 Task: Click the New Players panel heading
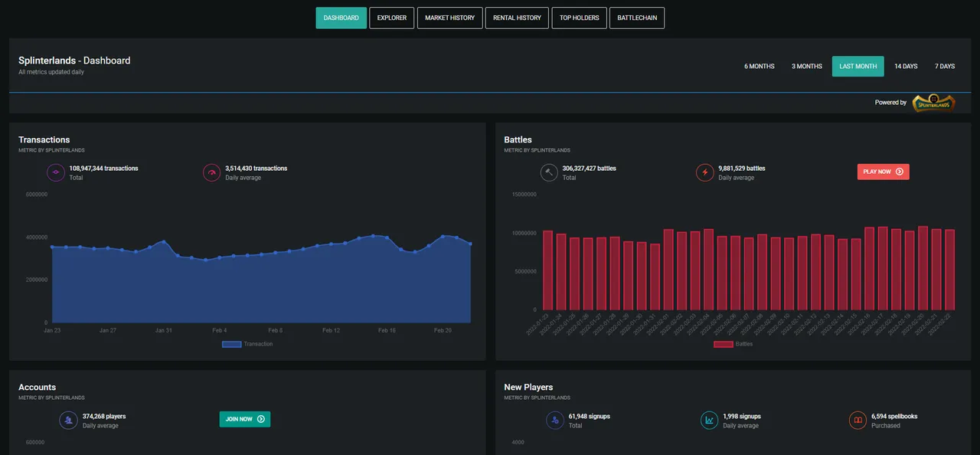click(528, 387)
